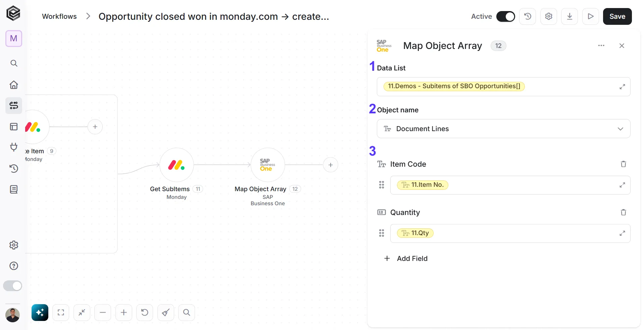
Task: Open the three-dot menu for Map Object Array
Action: coord(601,46)
